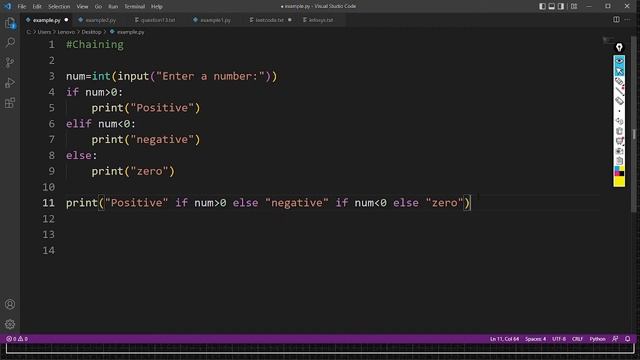Screen dimensions: 640x360
Task: Open the editor More Actions ellipsis
Action: pyautogui.click(x=627, y=20)
